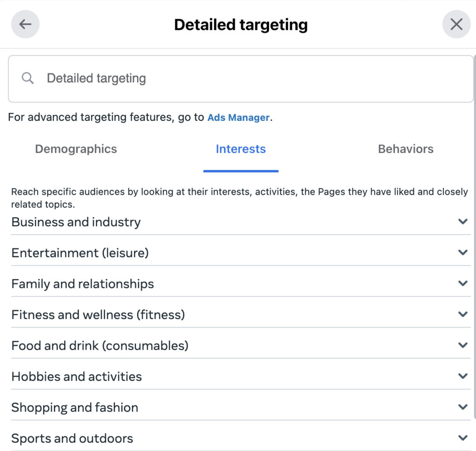Click the magnifying glass search icon
476x451 pixels.
tap(27, 78)
